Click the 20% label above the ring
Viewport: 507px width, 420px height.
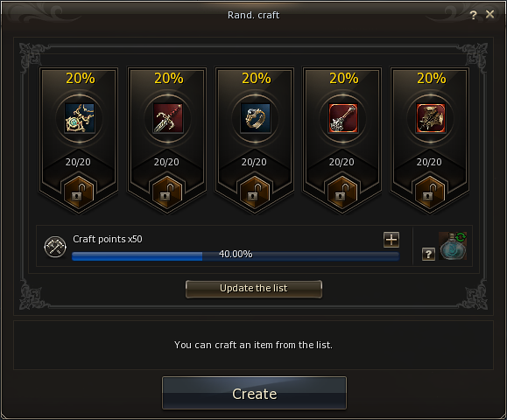point(256,78)
